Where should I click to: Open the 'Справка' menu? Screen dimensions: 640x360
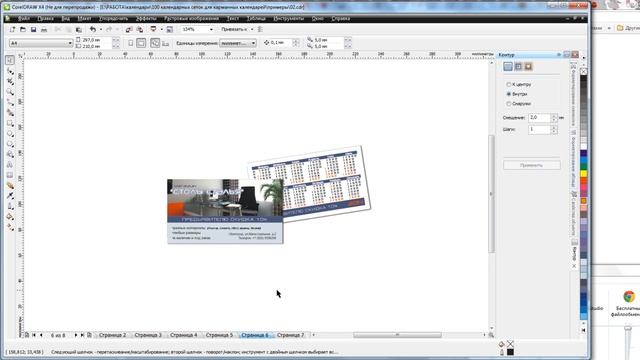tap(340, 19)
